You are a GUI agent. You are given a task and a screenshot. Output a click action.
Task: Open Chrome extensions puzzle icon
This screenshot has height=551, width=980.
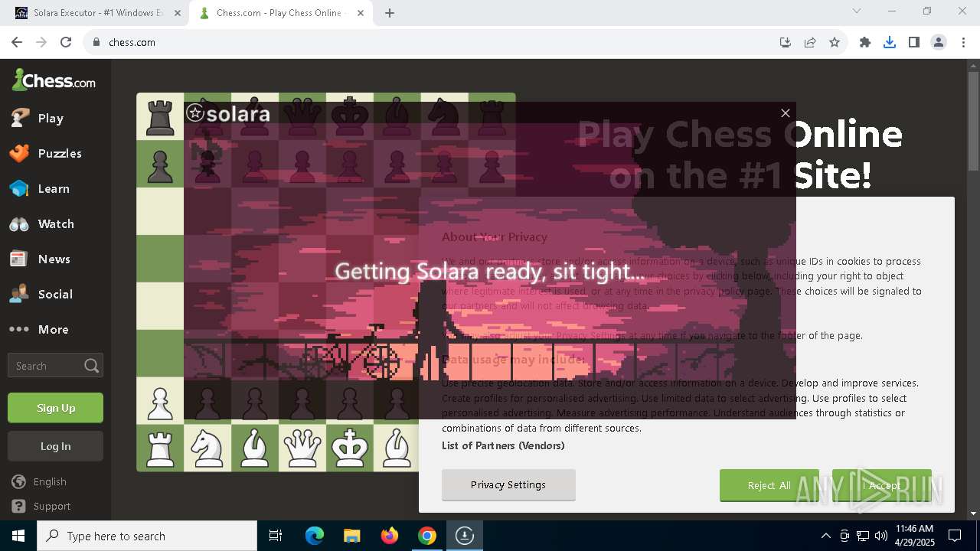[865, 42]
